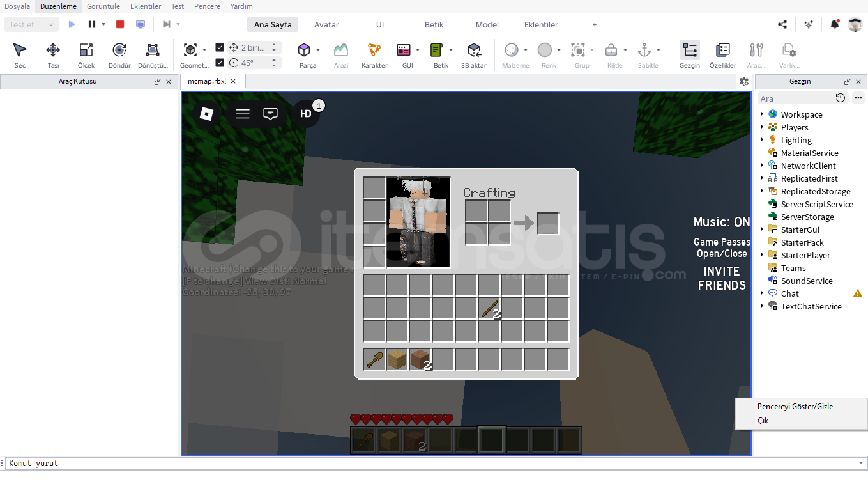Screen dimensions: 868x491
Task: Click the blue play button
Action: 72,24
